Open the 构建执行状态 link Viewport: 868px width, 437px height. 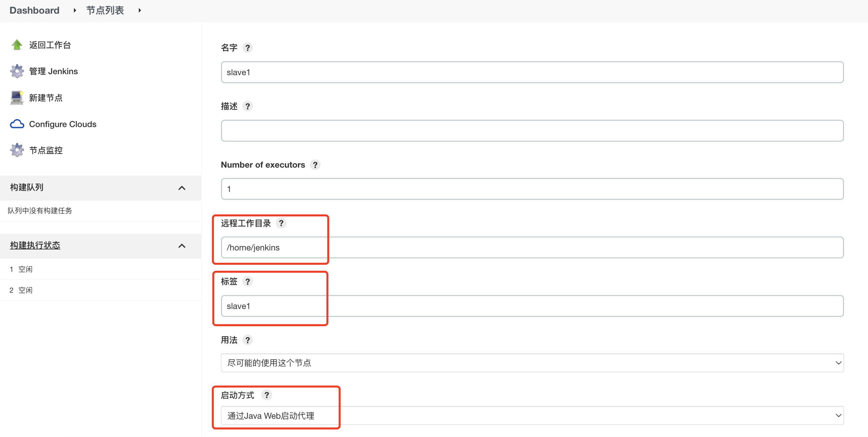35,245
